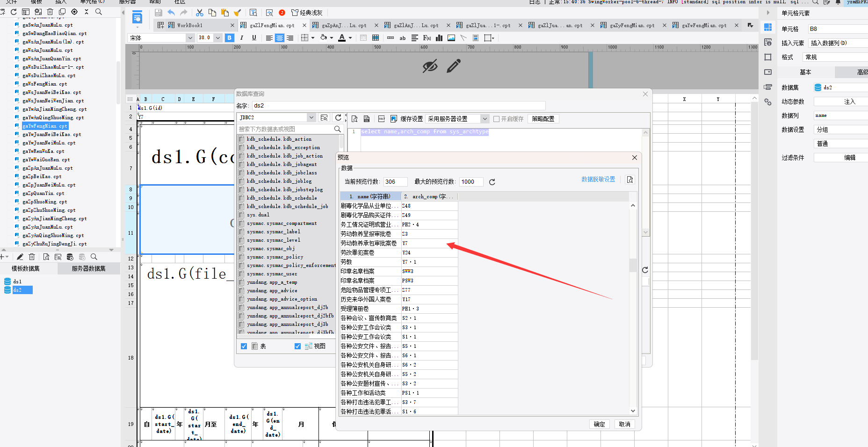Click 确定 button in preview dialog
The height and width of the screenshot is (447, 868).
(x=599, y=424)
